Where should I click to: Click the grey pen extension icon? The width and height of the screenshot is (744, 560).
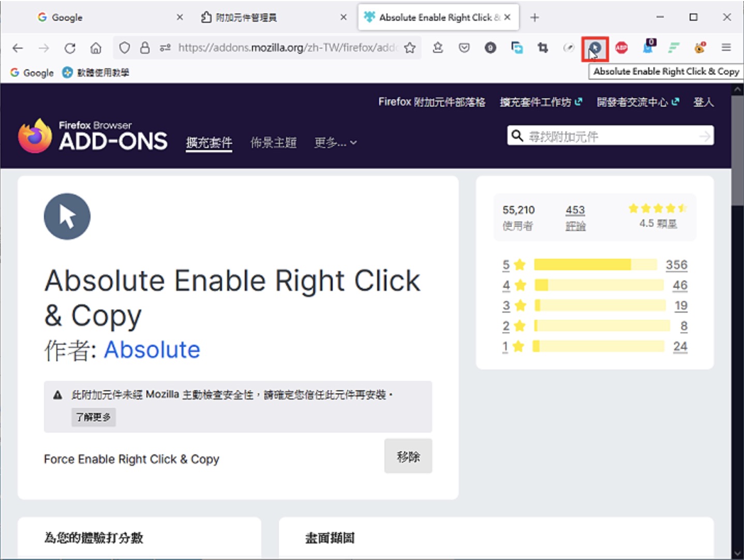569,48
